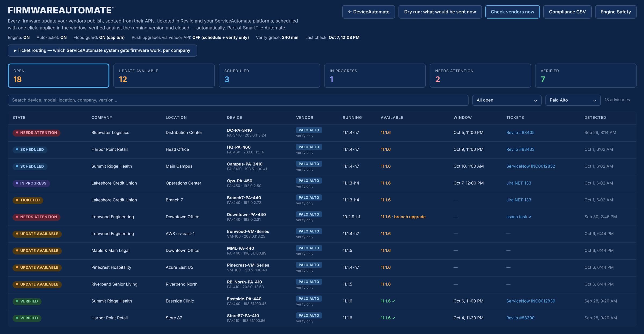Open ServiceNow INC0012839 ticket link
Image resolution: width=644 pixels, height=334 pixels.
point(530,301)
